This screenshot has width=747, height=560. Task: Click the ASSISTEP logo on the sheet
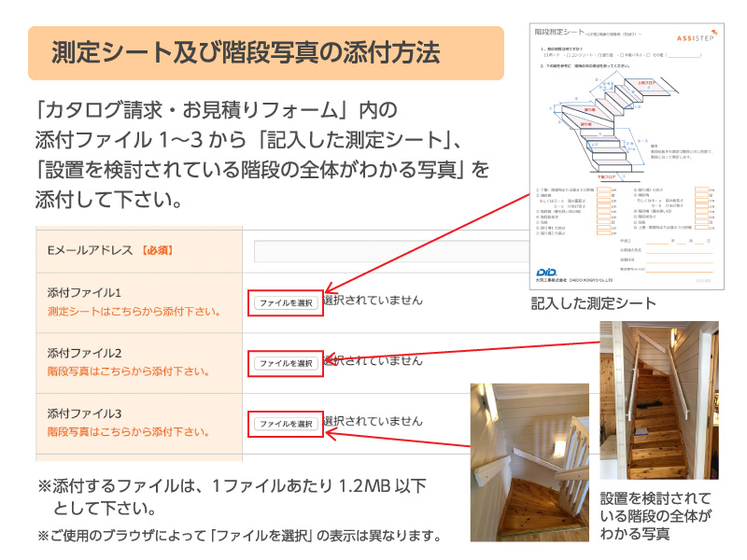coord(697,36)
